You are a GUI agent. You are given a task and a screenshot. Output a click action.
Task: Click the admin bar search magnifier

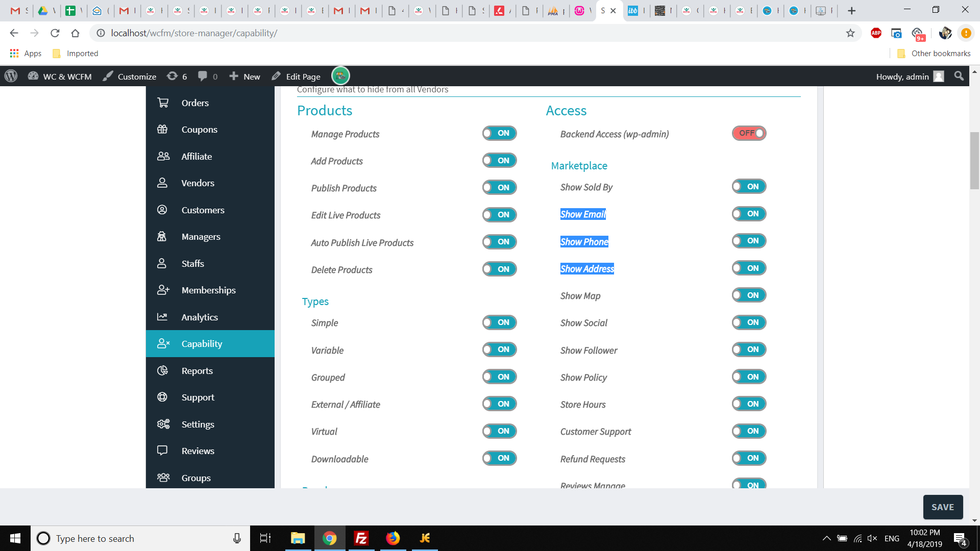click(959, 76)
